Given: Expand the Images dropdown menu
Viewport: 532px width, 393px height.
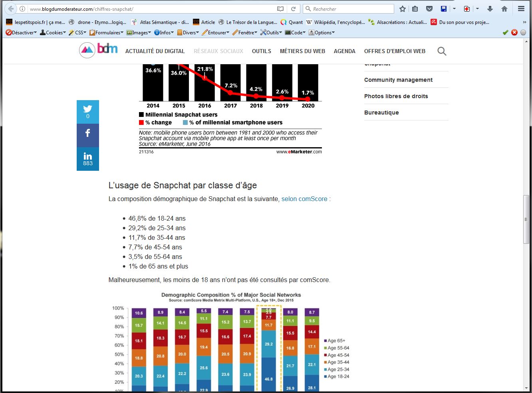Looking at the screenshot, I should tap(139, 33).
